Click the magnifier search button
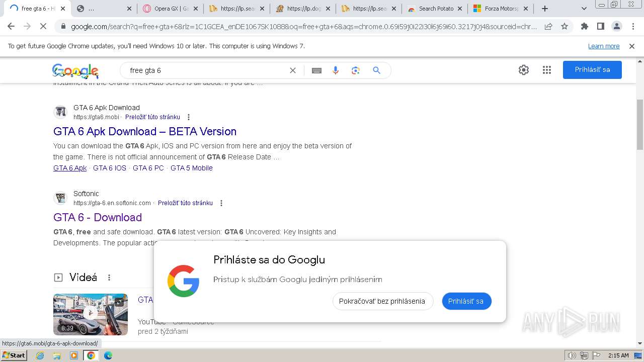Image resolution: width=644 pixels, height=362 pixels. [x=376, y=70]
